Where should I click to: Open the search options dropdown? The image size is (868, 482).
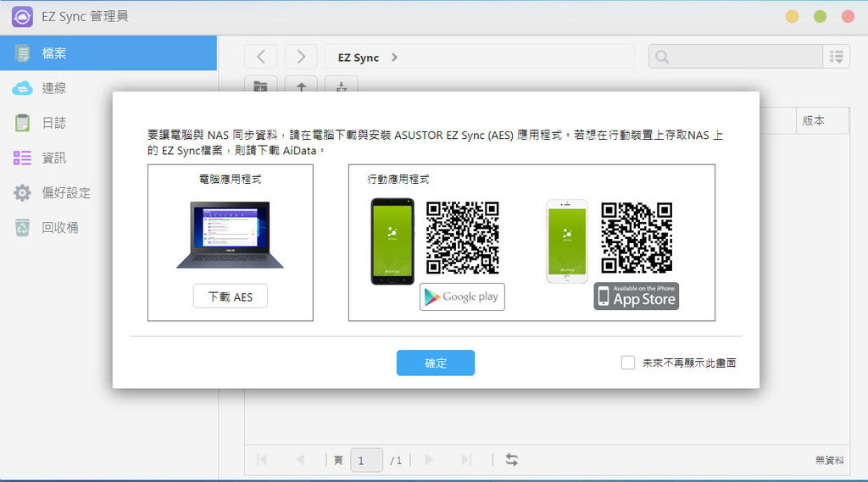836,57
